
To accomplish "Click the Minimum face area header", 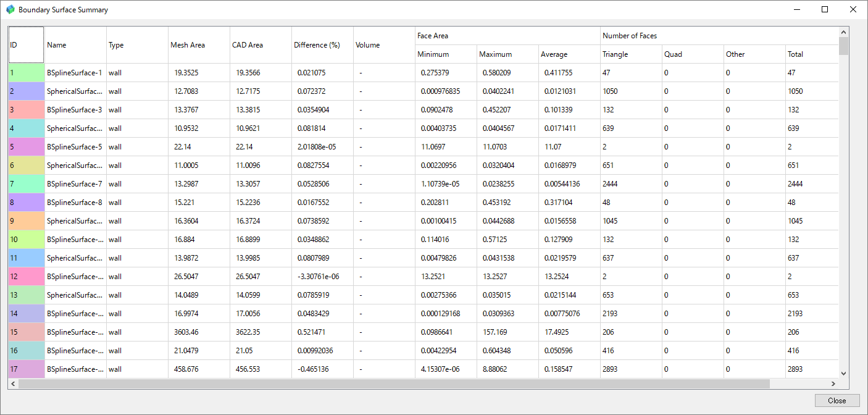I will click(446, 54).
